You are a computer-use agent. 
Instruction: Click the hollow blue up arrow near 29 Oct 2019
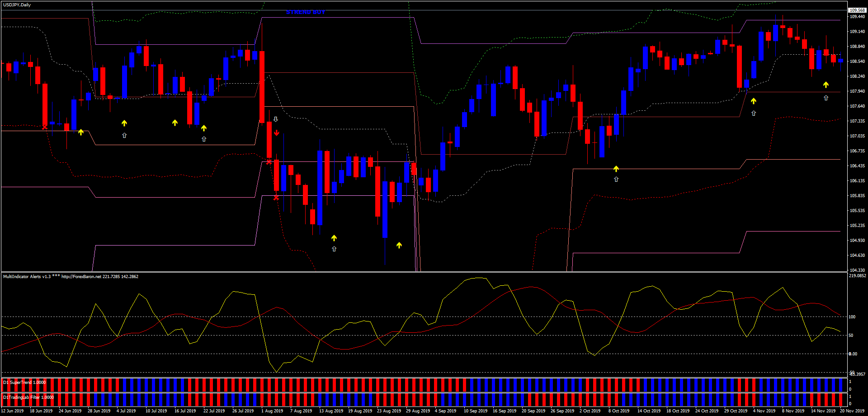point(753,113)
